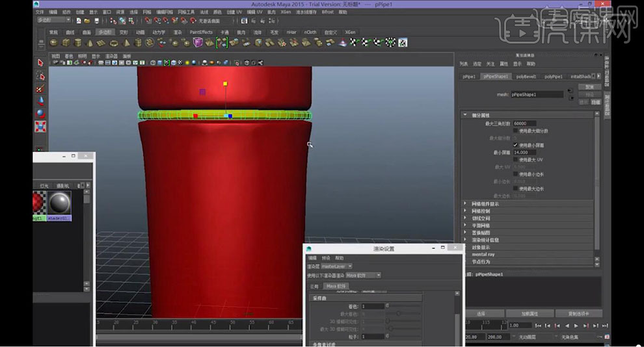Switch to Maya 软件 tab in render settings
The width and height of the screenshot is (644, 347).
(x=336, y=286)
